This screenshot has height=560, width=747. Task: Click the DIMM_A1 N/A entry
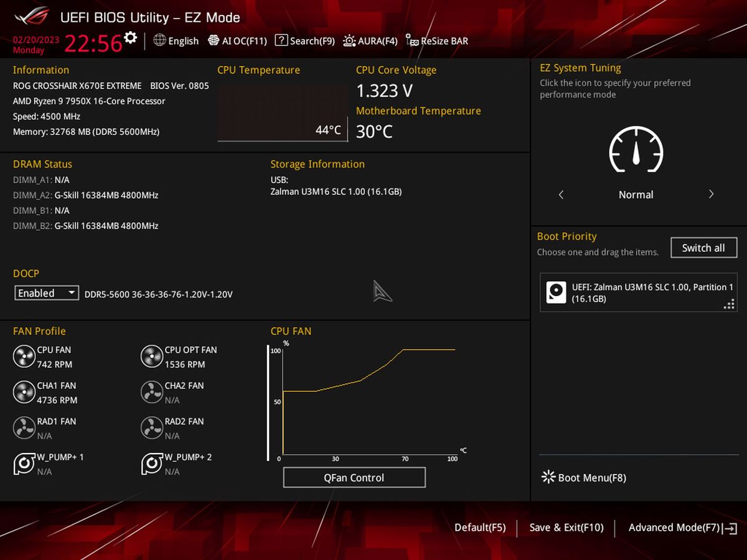[41, 180]
